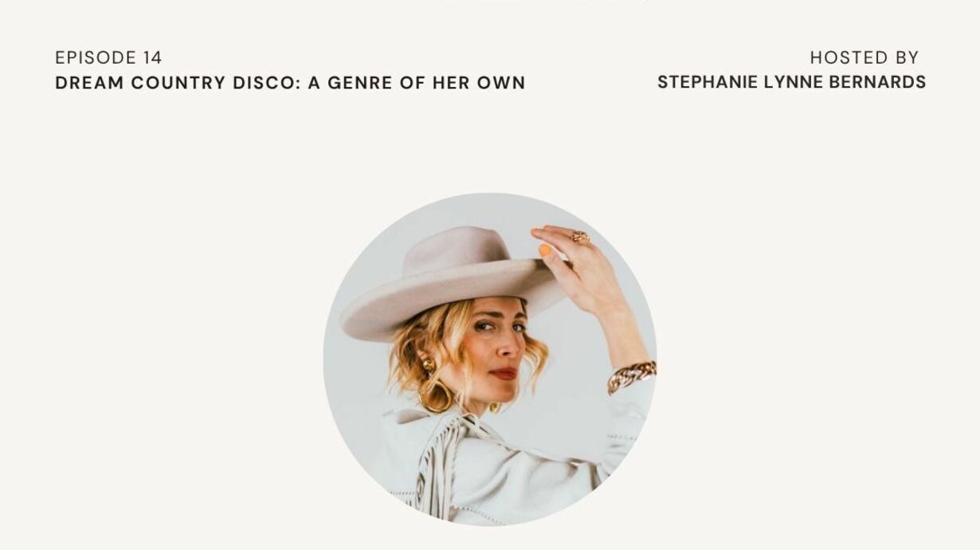
Task: Open the Dream Country Disco episode title
Action: tap(290, 82)
